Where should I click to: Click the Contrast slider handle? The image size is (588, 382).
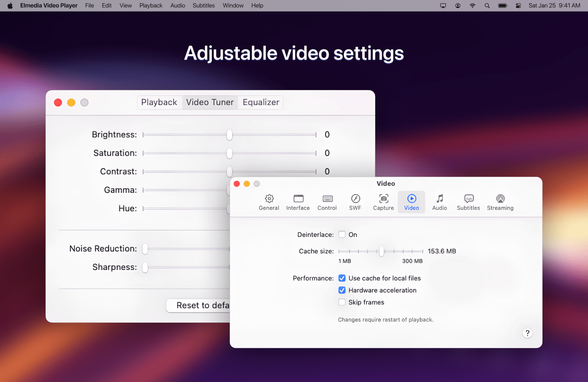(229, 172)
